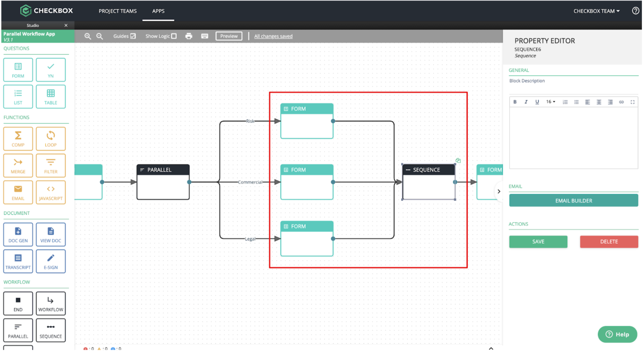Select the E-SIGN document block

(51, 262)
